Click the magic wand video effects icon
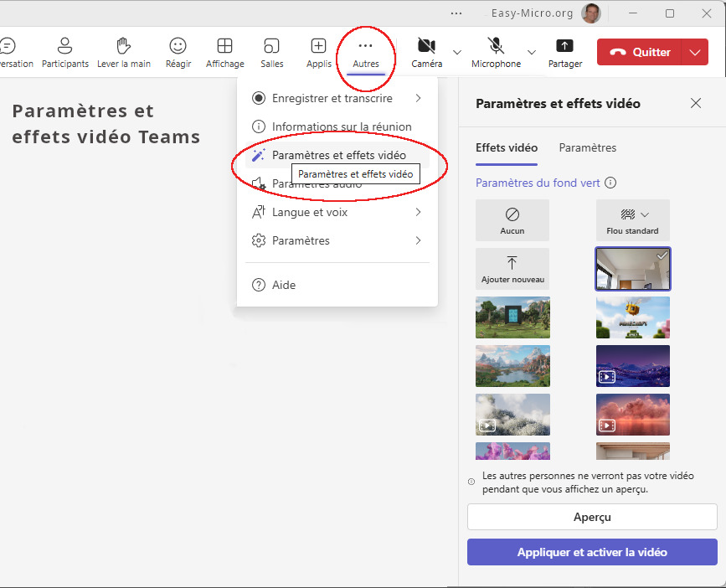Image resolution: width=726 pixels, height=588 pixels. point(259,155)
